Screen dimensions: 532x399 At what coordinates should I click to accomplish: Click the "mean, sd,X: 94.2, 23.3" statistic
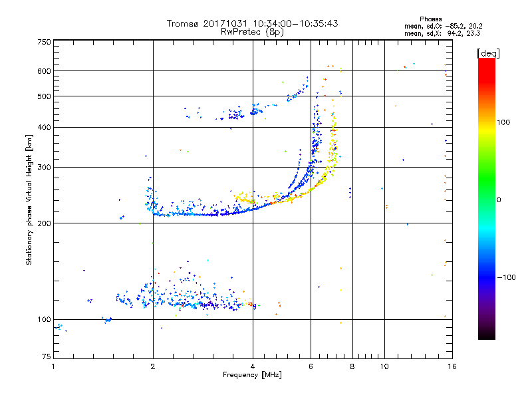(x=442, y=33)
